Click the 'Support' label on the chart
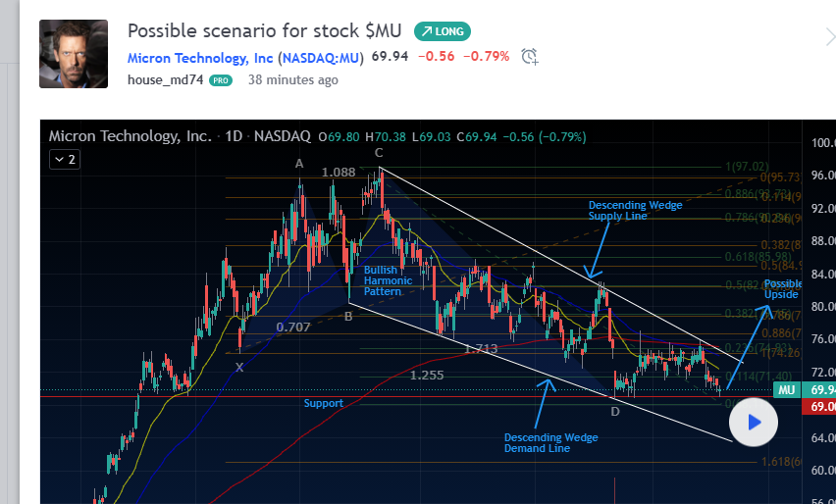Viewport: 836px width, 504px height. coord(324,403)
